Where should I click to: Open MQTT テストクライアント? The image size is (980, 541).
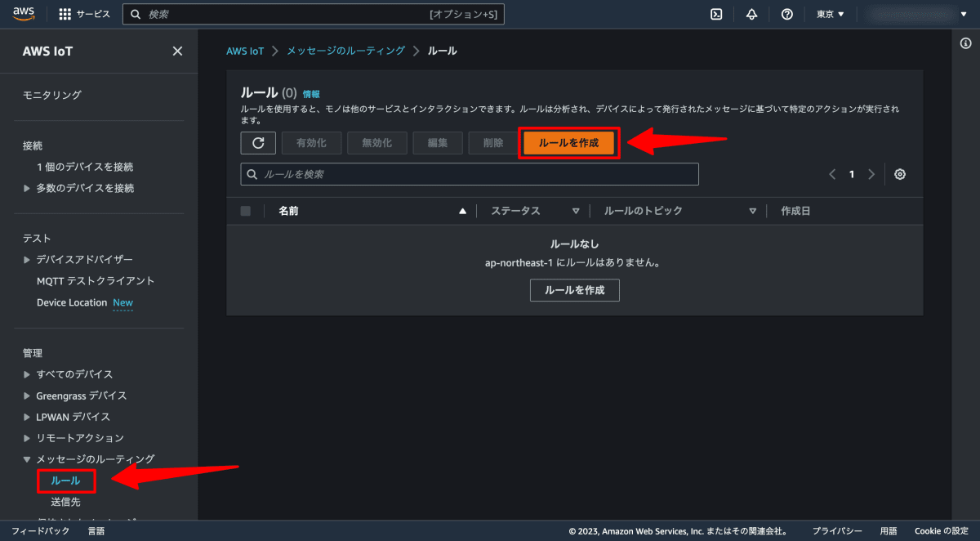[x=96, y=281]
